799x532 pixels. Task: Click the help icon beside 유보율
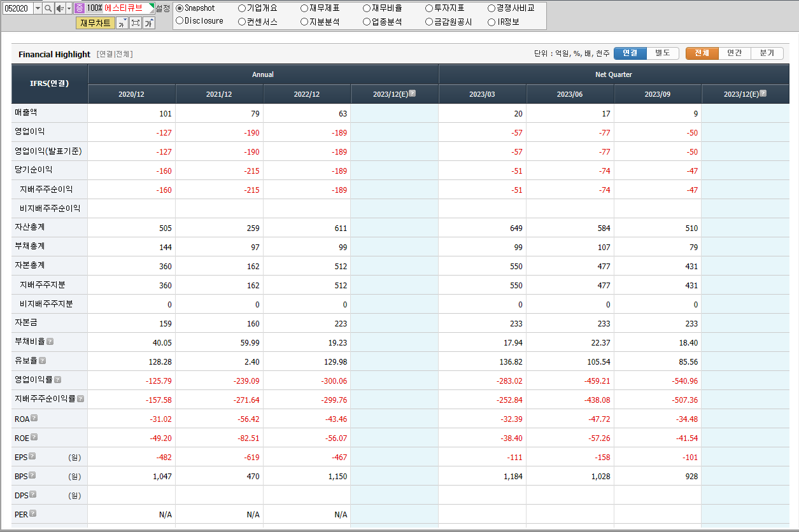pos(42,360)
